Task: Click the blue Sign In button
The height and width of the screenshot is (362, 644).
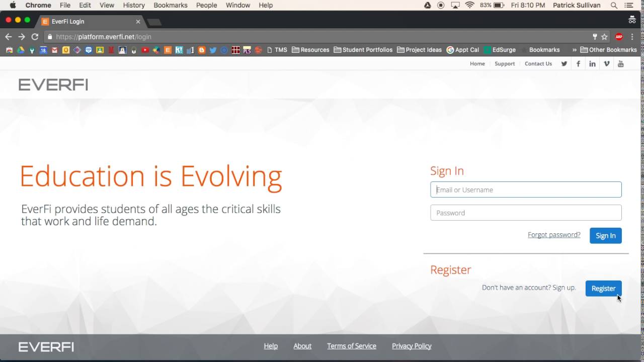Action: point(606,236)
